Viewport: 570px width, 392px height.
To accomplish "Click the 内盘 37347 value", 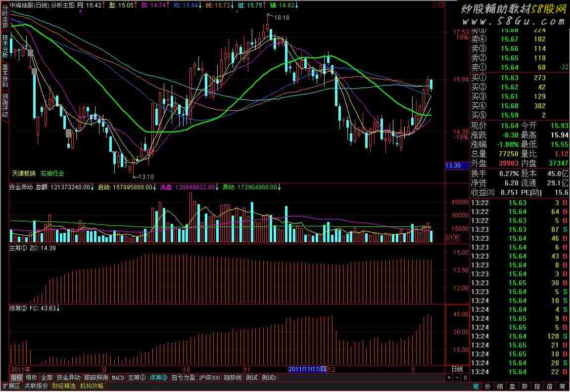I will [558, 164].
